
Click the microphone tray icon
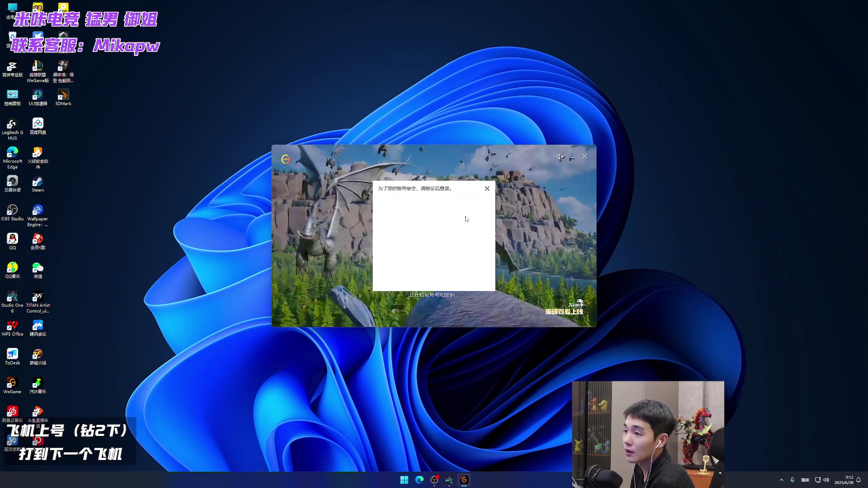(x=792, y=480)
